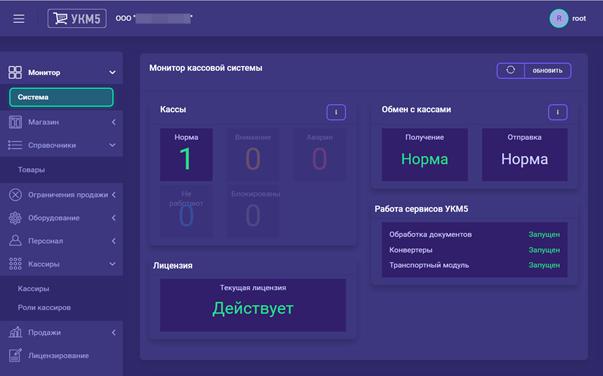The width and height of the screenshot is (603, 376).
Task: Click the Магазин store icon
Action: click(x=15, y=122)
